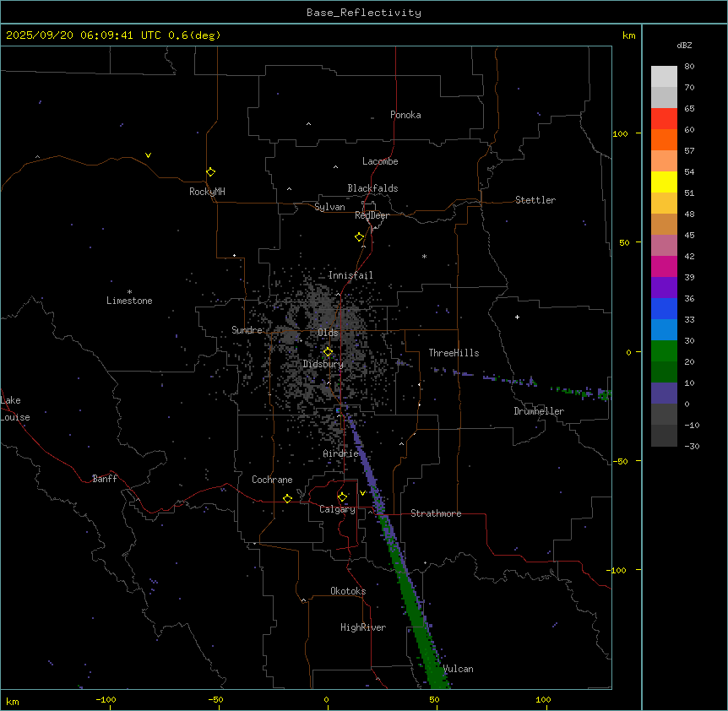Select the red swatch in the dBZ legend

pos(664,118)
